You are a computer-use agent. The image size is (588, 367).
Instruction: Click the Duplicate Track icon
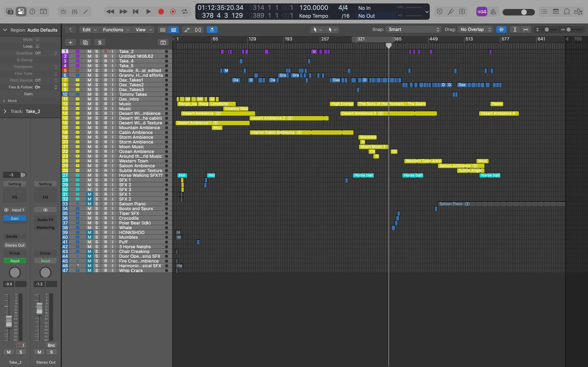click(85, 43)
